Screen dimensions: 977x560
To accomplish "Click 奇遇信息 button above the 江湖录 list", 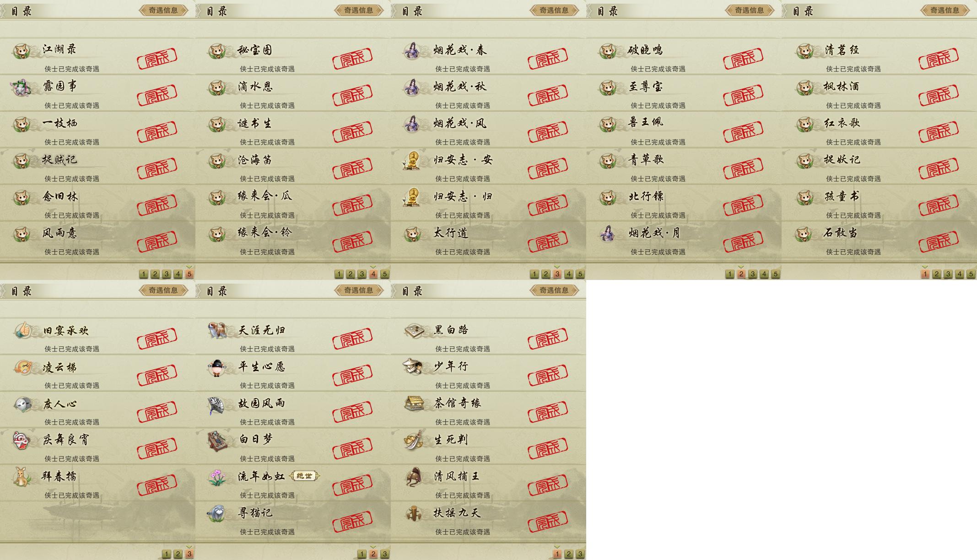I will [163, 10].
